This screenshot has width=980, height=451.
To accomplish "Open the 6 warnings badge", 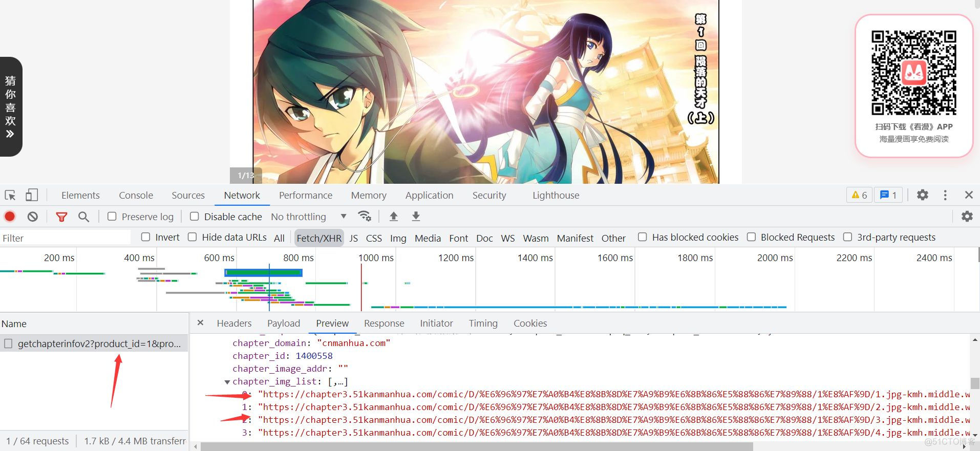I will tap(859, 195).
